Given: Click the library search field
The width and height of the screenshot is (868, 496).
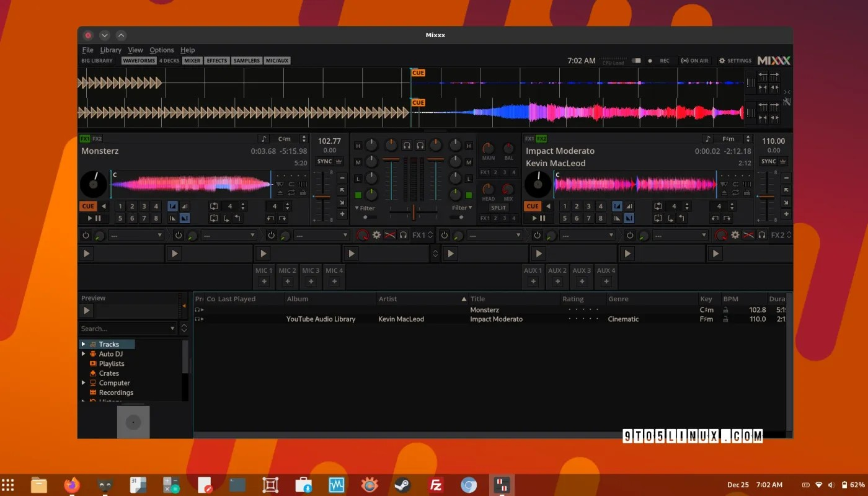Looking at the screenshot, I should tap(127, 328).
